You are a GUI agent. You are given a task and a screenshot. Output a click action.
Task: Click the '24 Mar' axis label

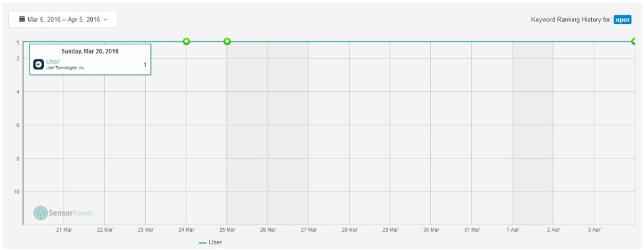point(186,230)
